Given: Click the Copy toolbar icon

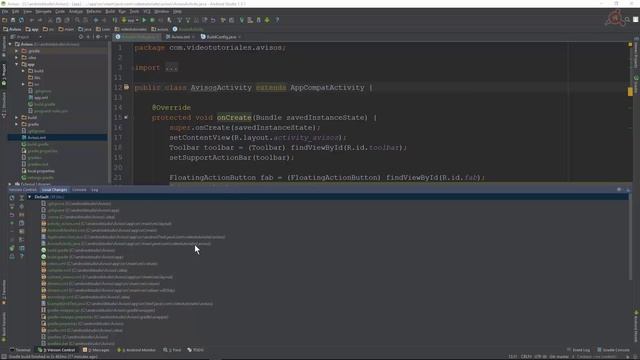Looking at the screenshot, I should point(58,20).
